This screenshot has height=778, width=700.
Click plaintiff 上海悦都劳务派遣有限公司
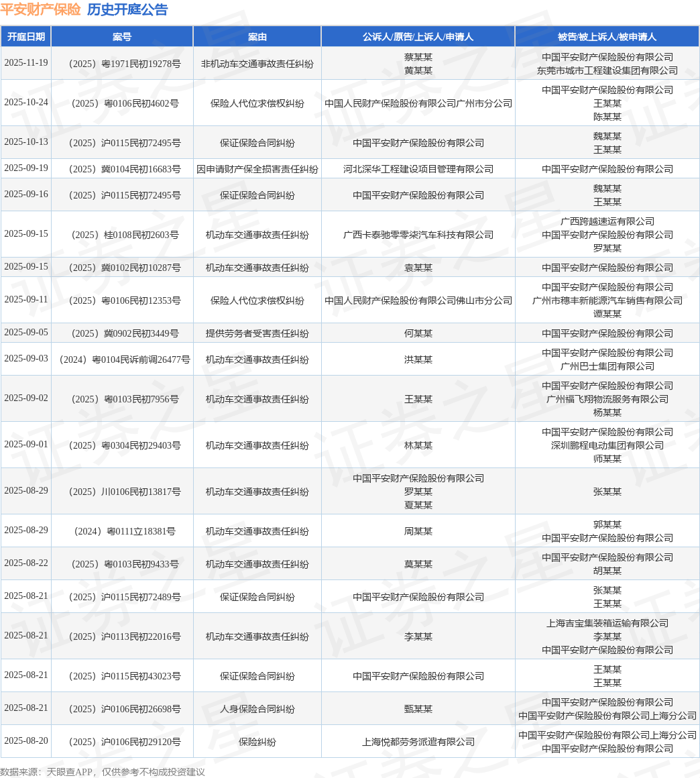tap(418, 742)
